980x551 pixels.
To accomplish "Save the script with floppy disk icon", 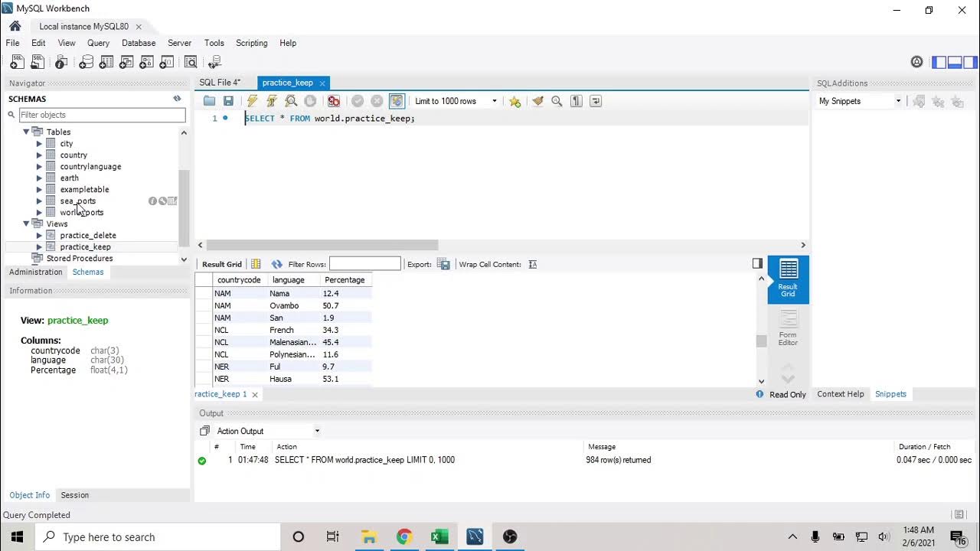I will (228, 101).
